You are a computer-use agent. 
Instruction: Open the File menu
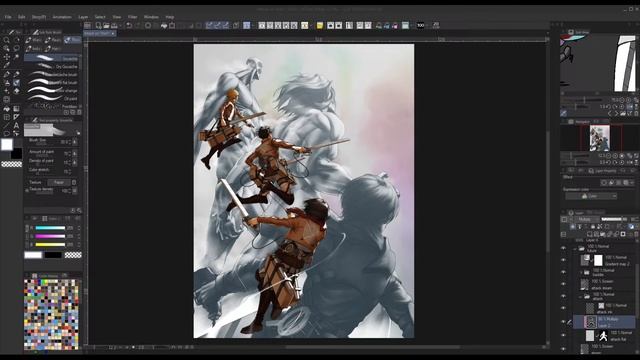(8, 17)
